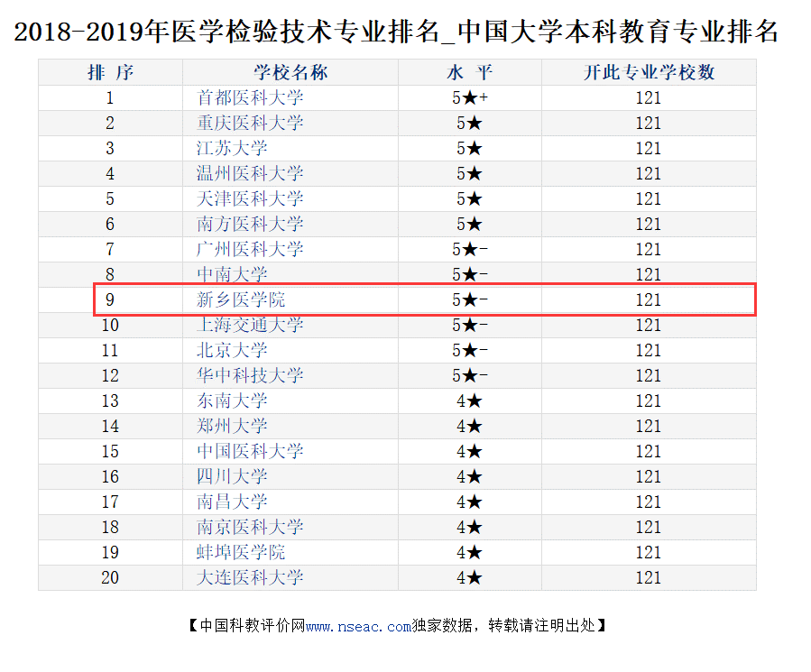Open the 北京大学 link
The width and height of the screenshot is (811, 672).
(232, 350)
